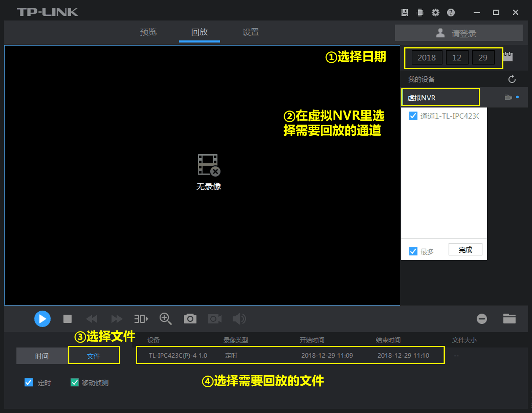This screenshot has height=413, width=532.
Task: Click the 结束时间 column header
Action: pyautogui.click(x=388, y=340)
